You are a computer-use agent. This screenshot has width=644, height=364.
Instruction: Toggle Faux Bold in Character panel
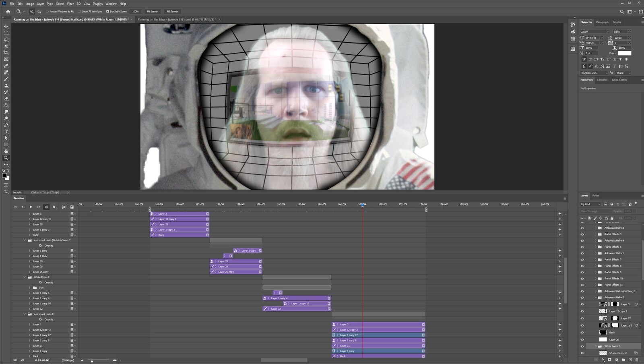(584, 59)
